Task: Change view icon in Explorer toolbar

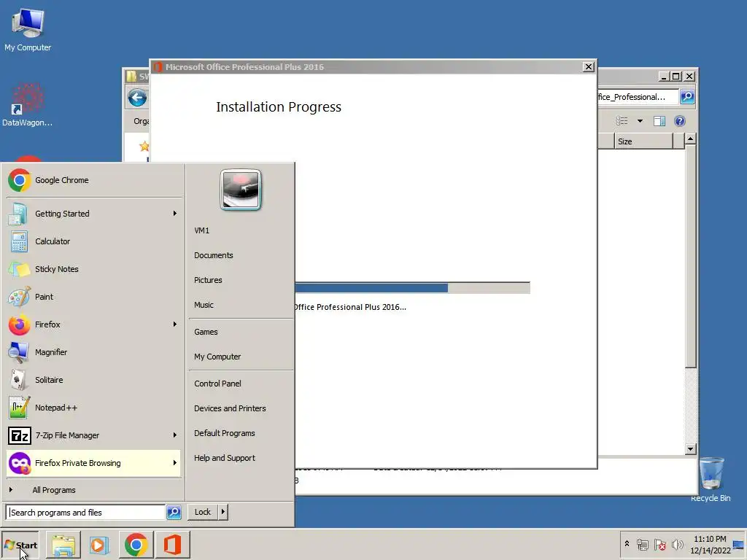Action: coord(622,121)
